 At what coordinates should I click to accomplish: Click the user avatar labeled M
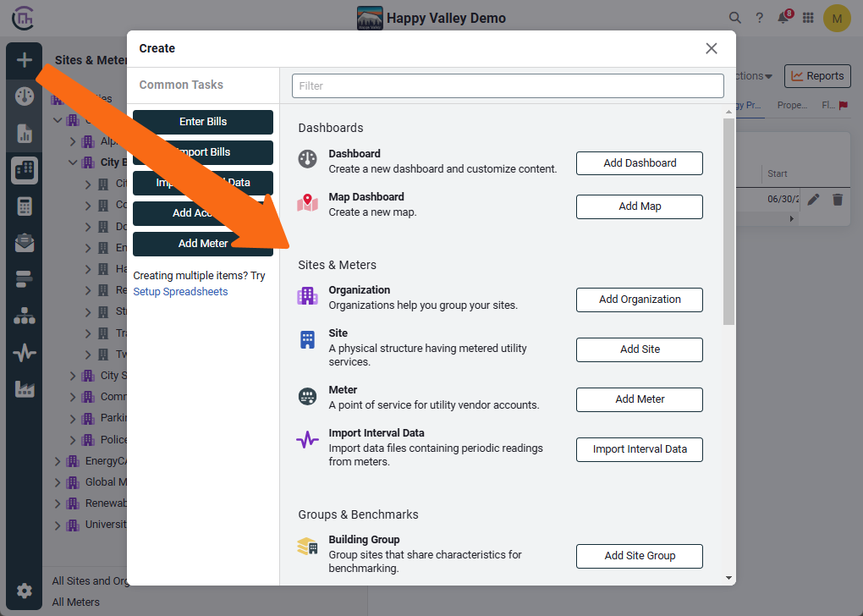point(837,18)
